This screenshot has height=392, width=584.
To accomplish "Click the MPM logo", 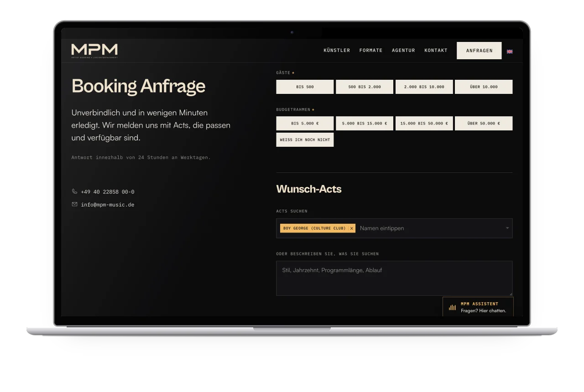I will click(x=94, y=51).
